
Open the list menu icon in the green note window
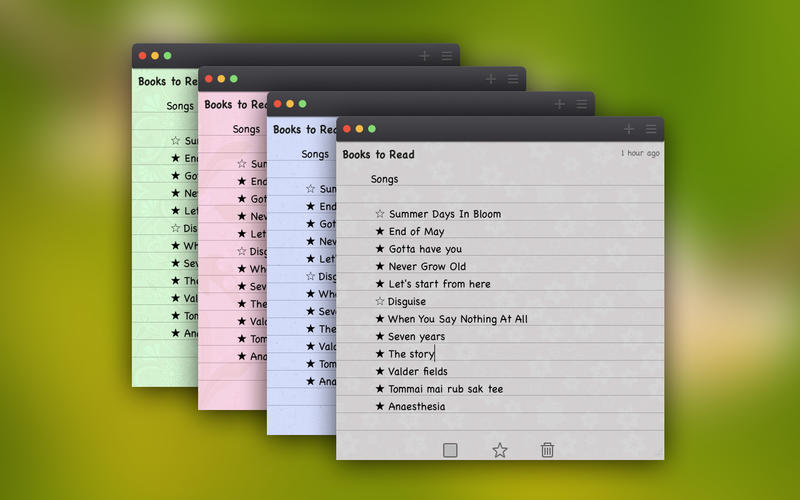[447, 56]
